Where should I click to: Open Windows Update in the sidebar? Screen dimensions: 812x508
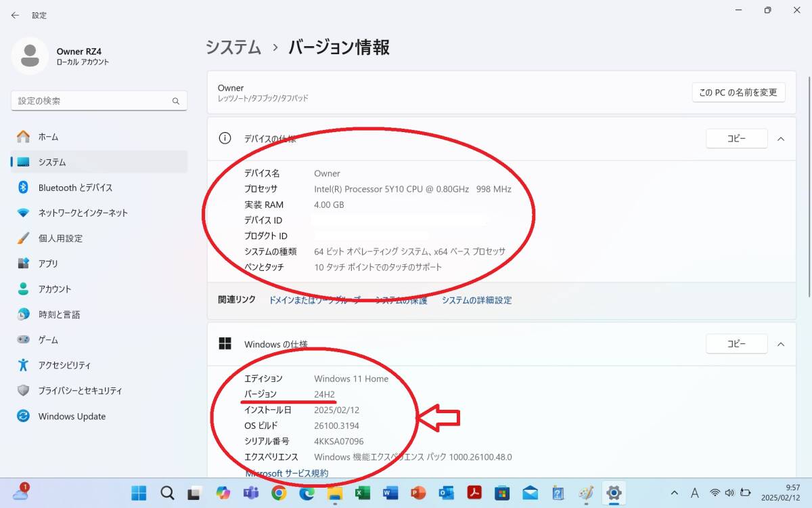(x=99, y=416)
